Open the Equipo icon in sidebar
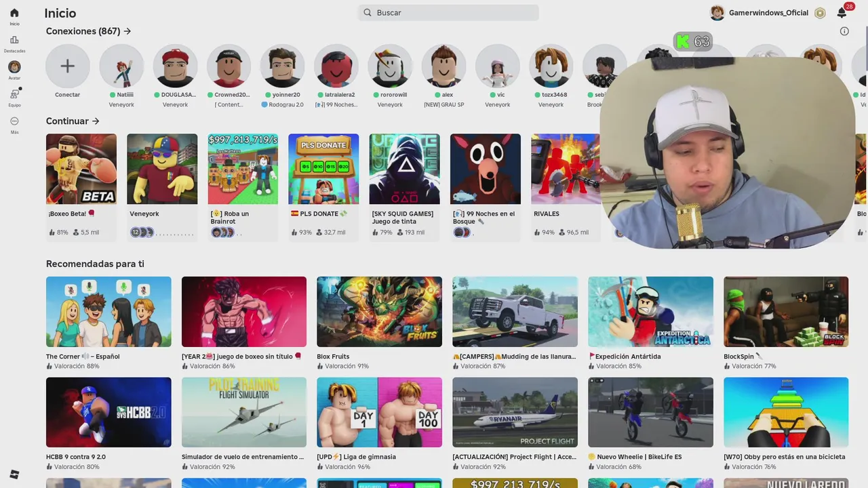868x488 pixels. [14, 94]
